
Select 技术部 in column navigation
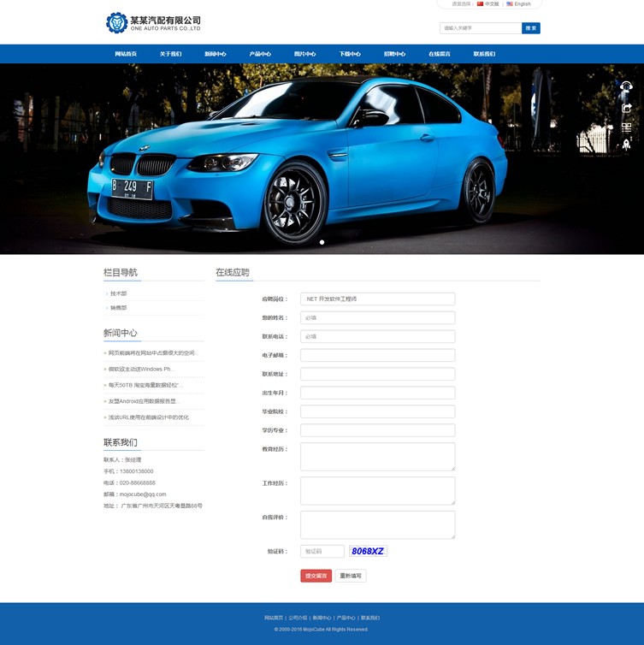118,293
